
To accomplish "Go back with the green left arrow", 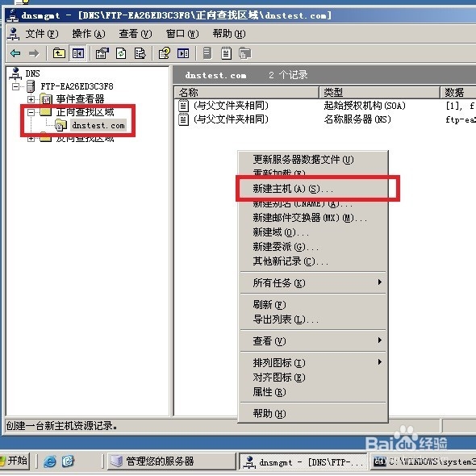I will 15,54.
